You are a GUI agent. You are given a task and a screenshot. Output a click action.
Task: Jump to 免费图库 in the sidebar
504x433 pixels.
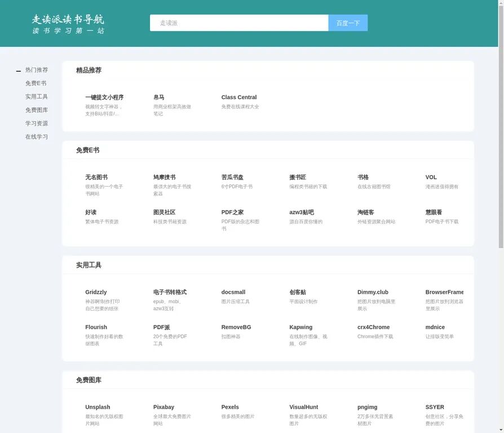(x=37, y=110)
